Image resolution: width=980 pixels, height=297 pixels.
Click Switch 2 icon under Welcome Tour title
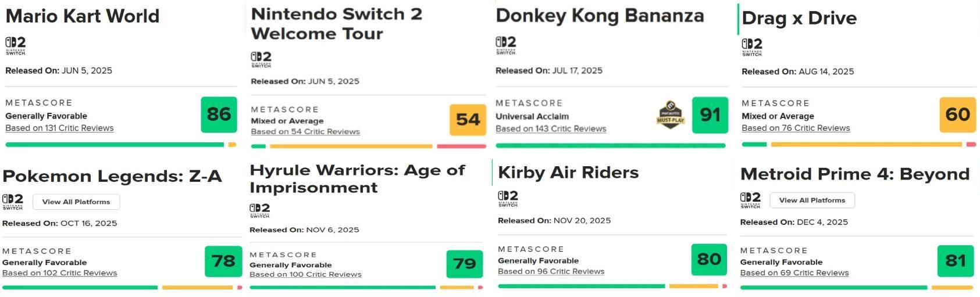pyautogui.click(x=261, y=59)
